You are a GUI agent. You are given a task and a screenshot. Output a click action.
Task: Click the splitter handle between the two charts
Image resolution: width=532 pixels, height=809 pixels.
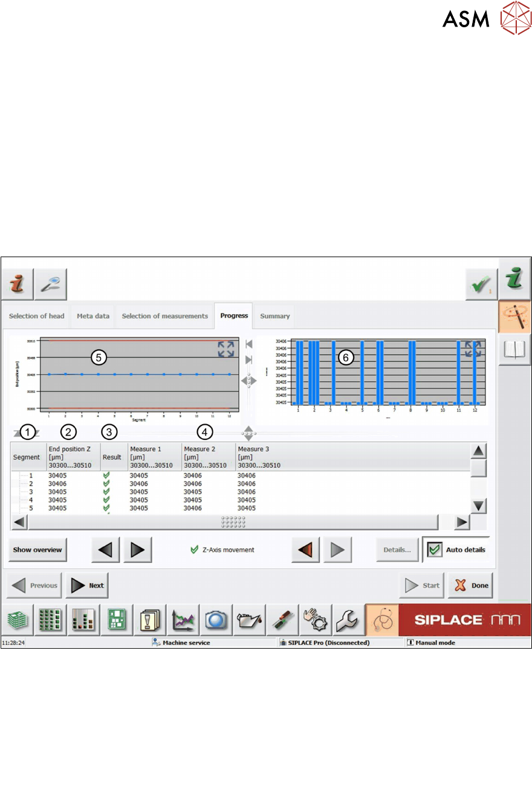coord(248,381)
